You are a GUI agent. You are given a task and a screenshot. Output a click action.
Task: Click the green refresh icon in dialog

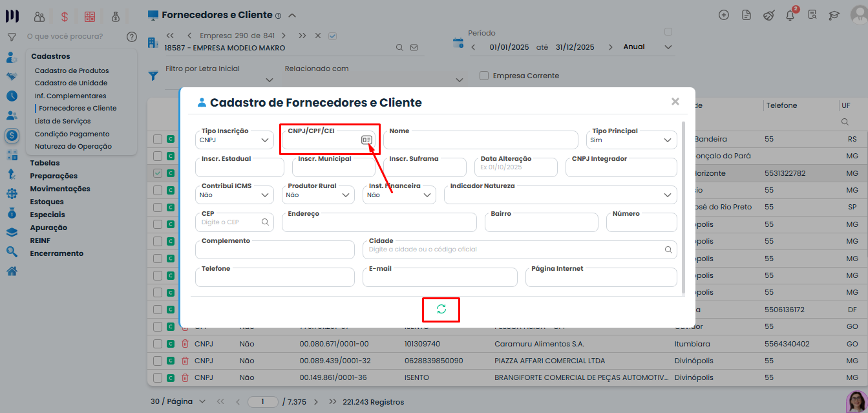click(x=441, y=309)
